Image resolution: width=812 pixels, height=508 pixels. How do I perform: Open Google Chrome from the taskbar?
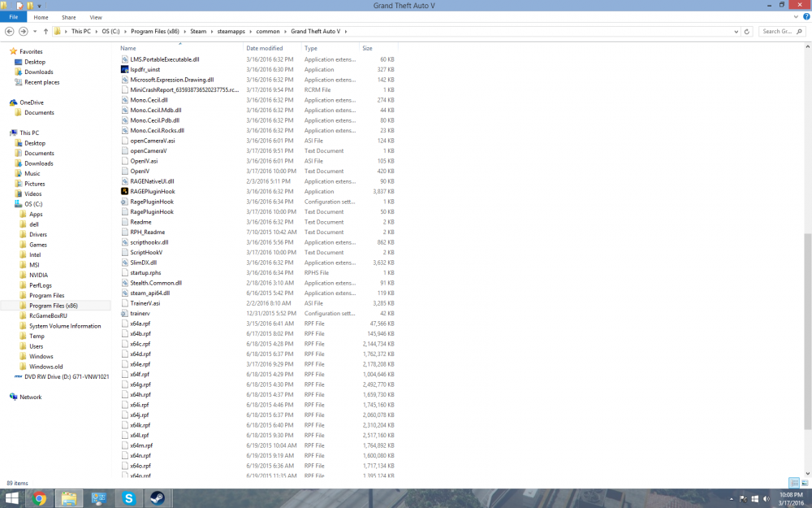(39, 497)
